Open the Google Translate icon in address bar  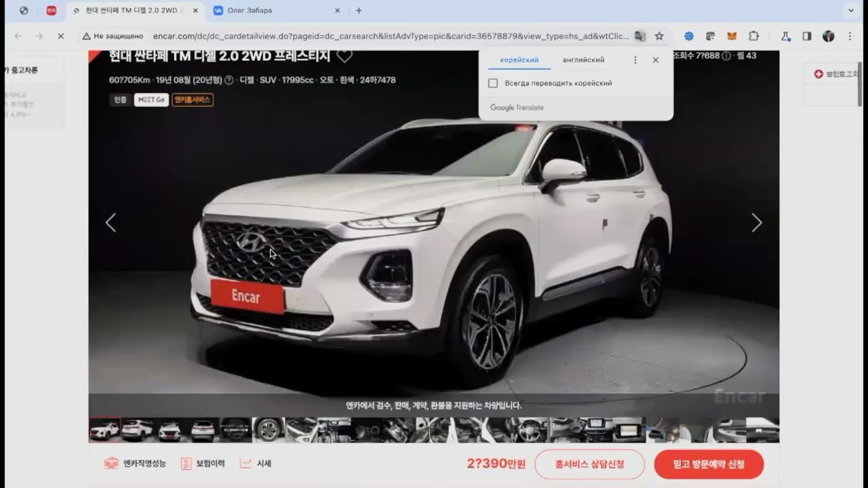click(639, 36)
